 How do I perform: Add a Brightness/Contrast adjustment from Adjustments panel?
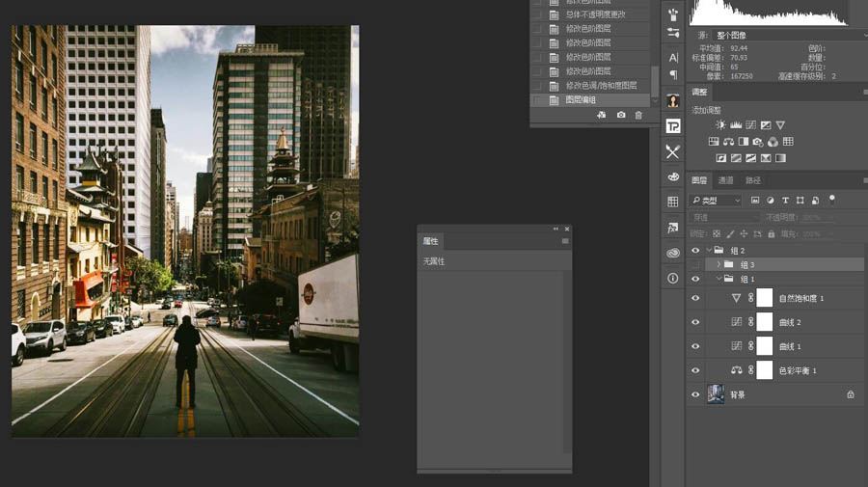720,125
